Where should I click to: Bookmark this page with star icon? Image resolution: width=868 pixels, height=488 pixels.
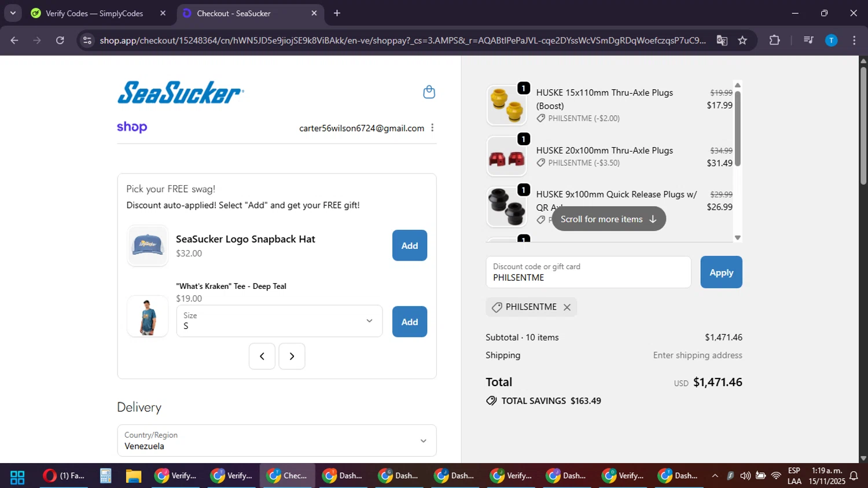tap(742, 41)
